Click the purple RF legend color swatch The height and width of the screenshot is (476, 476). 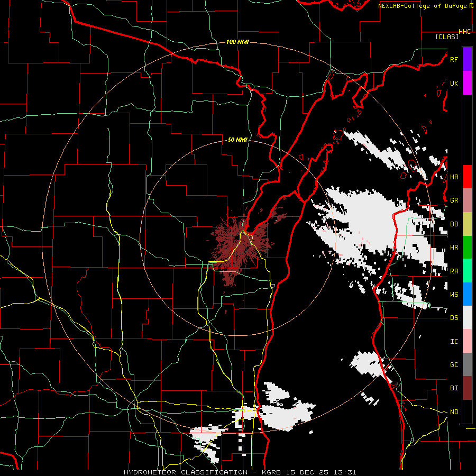pos(467,59)
